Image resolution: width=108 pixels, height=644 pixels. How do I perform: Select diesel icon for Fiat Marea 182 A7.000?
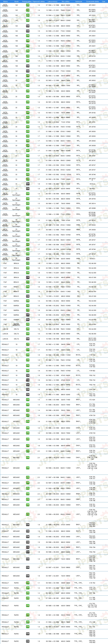click(x=28, y=320)
